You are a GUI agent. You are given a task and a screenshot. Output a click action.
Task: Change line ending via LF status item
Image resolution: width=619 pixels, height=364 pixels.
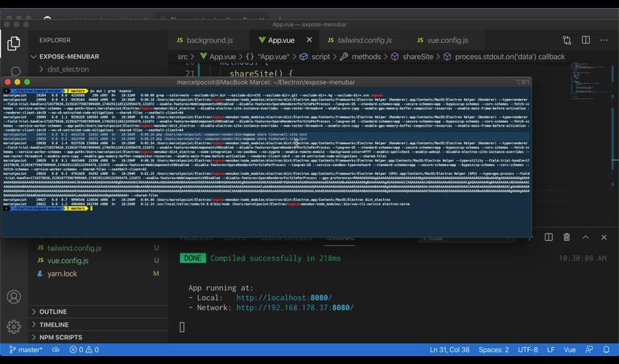coord(551,349)
